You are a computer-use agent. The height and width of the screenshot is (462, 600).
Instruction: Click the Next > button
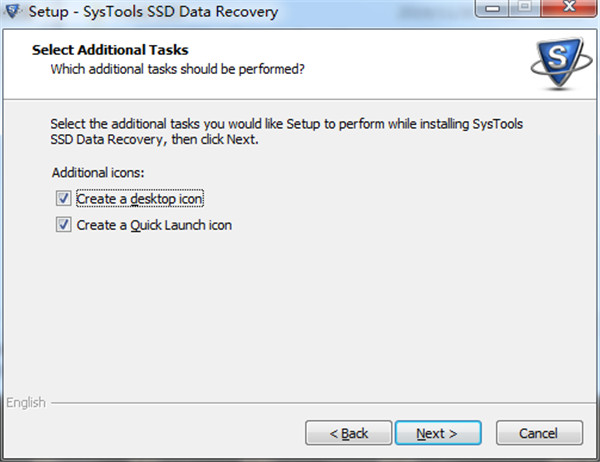coord(438,433)
